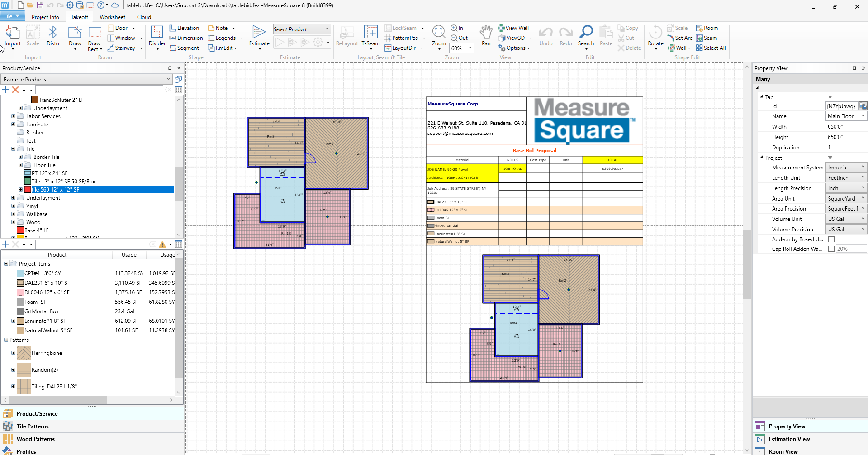
Task: Use the Set Arc tool
Action: 680,38
